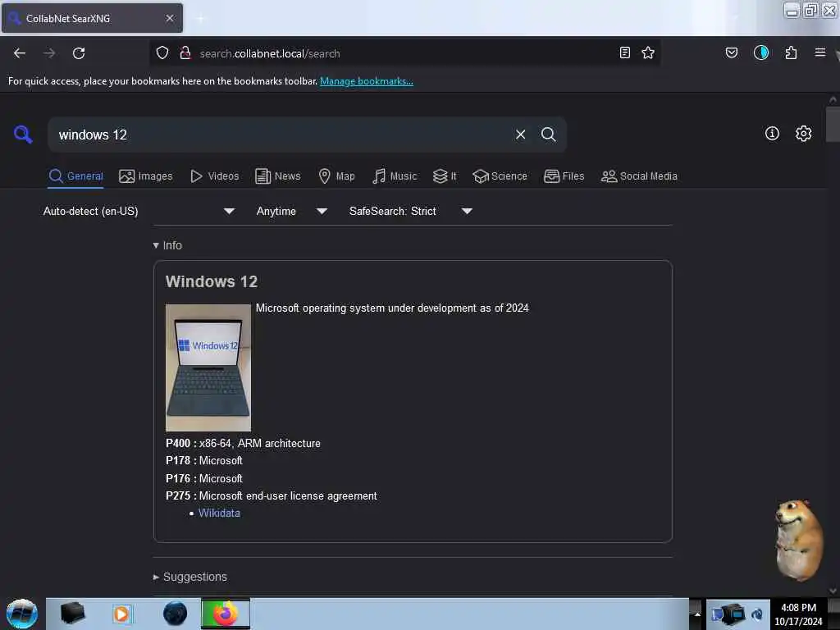Open Firefox application menu
This screenshot has width=840, height=630.
[x=819, y=52]
